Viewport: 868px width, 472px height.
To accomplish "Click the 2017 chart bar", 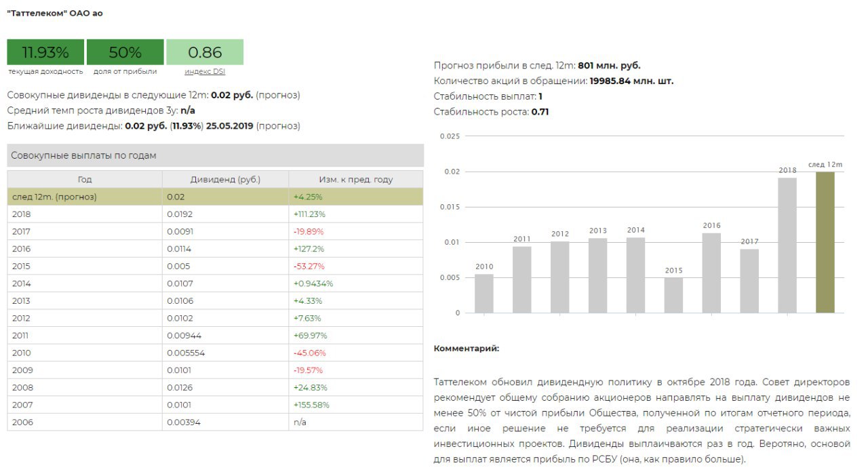I will pos(749,281).
